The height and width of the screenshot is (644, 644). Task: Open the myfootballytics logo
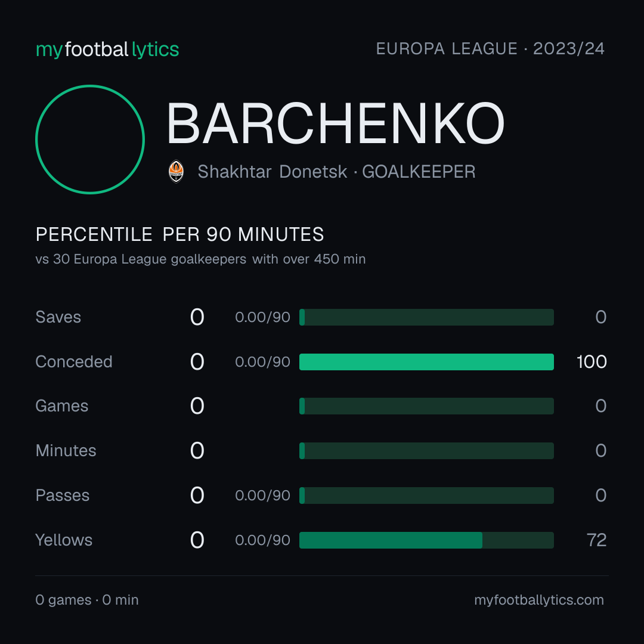click(x=107, y=49)
